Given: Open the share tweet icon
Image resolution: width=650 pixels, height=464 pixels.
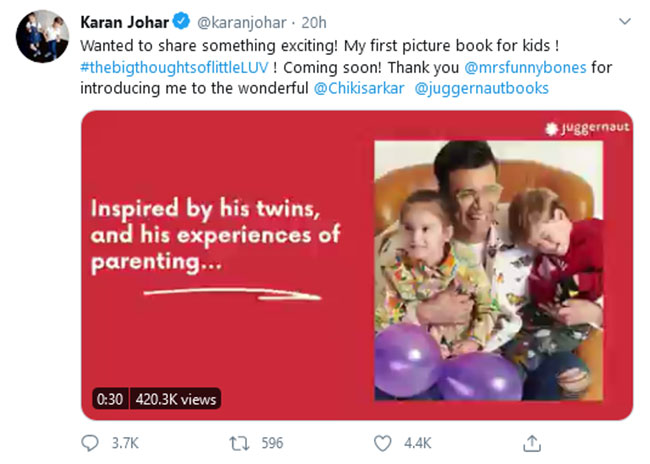Looking at the screenshot, I should coord(533,443).
